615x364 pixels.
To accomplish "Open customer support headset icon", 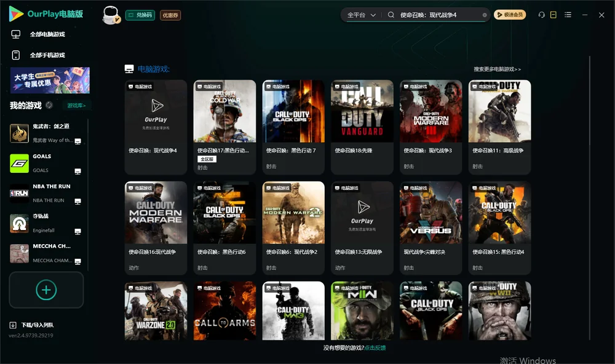I will pyautogui.click(x=542, y=15).
